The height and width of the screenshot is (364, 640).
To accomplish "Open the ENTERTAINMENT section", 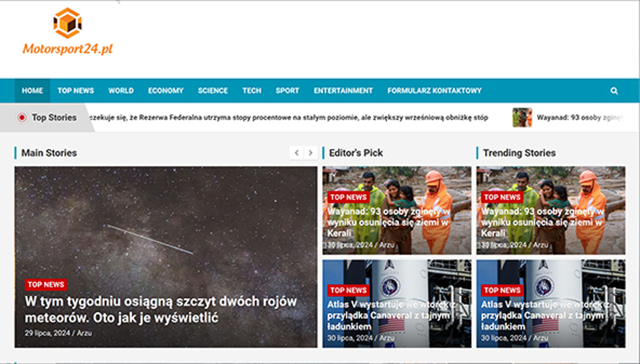I will (x=343, y=91).
